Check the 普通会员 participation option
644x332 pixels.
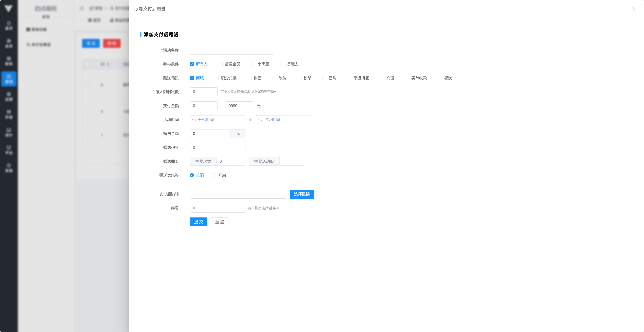(221, 64)
